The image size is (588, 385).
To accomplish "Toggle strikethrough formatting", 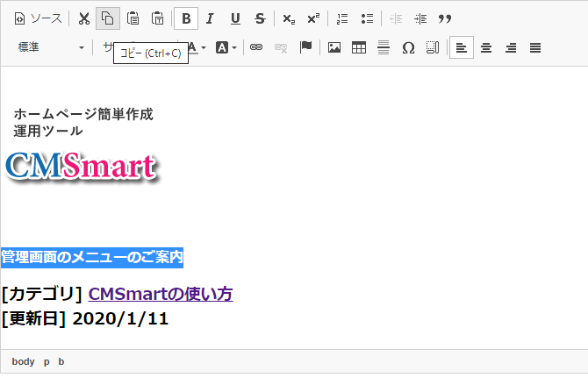I will 260,18.
